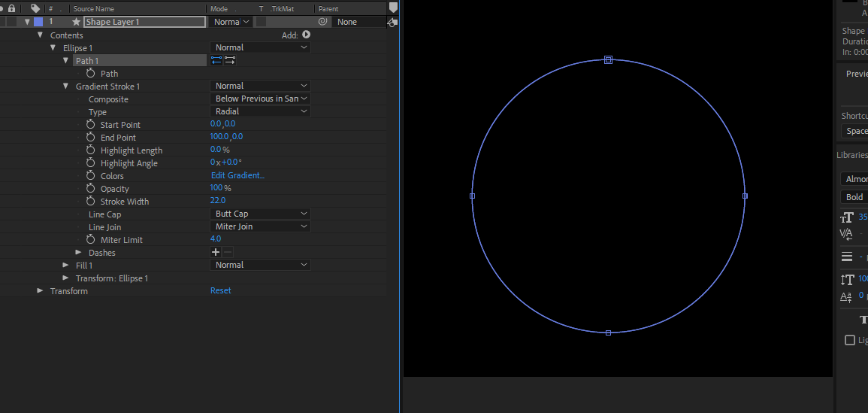The image size is (868, 413).
Task: Open the Bold font style dropdown
Action: pyautogui.click(x=854, y=197)
